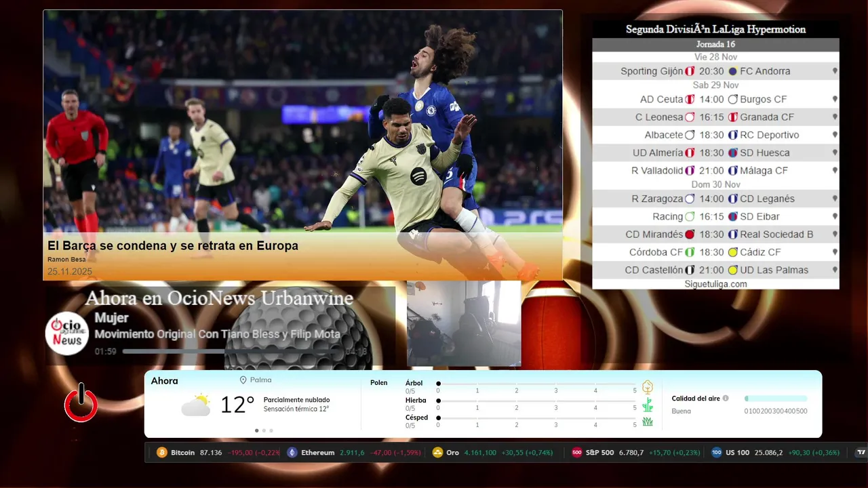Click the Bitcoin coin icon in ticker
The width and height of the screenshot is (868, 488).
click(x=162, y=453)
